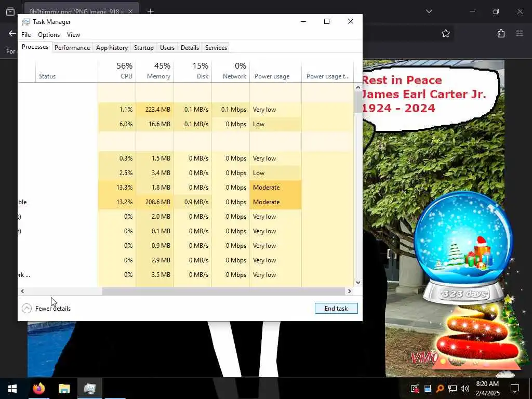
Task: Switch to the Performance tab
Action: [x=72, y=48]
